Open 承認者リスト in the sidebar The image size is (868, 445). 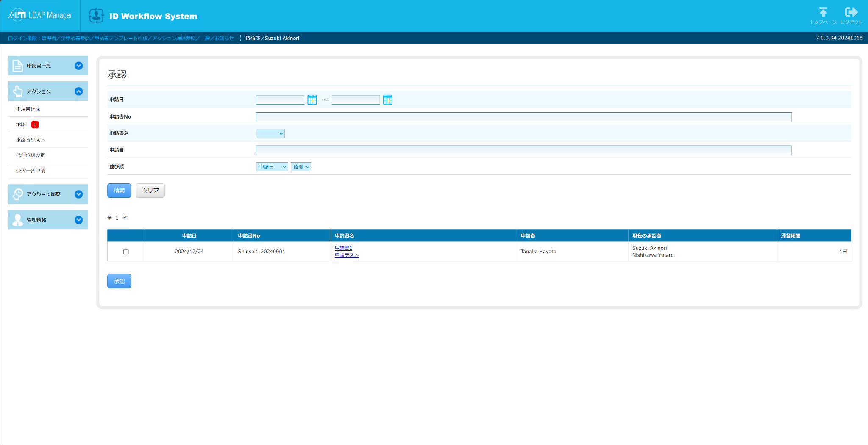[31, 140]
